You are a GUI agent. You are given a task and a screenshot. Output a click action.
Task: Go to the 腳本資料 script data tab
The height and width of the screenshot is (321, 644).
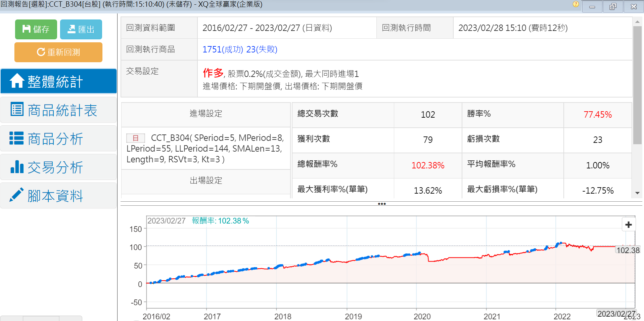[58, 196]
